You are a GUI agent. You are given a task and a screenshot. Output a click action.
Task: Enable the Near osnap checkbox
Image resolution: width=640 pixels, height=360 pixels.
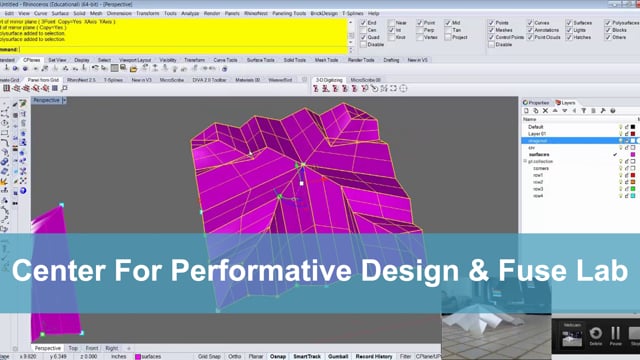[391, 23]
